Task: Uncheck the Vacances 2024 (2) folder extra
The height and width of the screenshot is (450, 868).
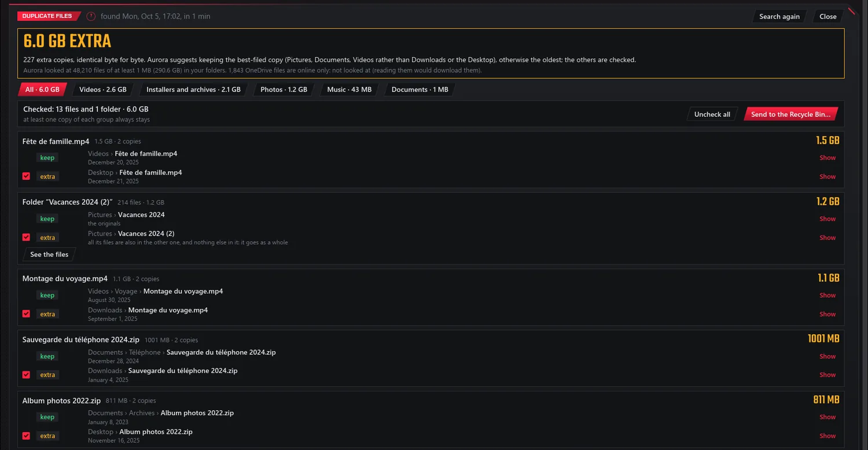Action: 26,237
